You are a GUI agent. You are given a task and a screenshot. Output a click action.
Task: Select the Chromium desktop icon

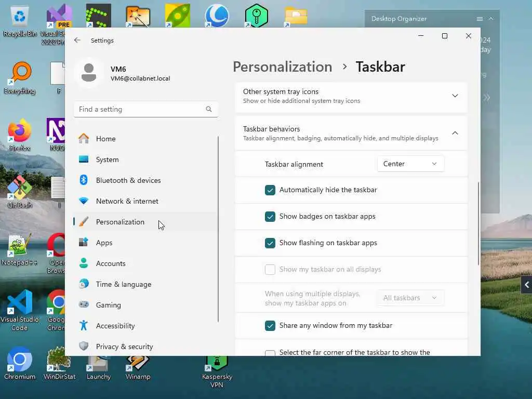(20, 363)
